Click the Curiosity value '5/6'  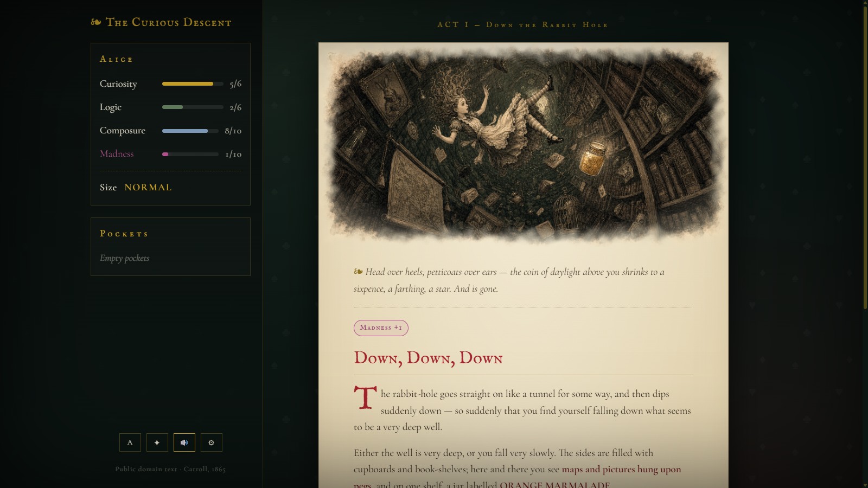pyautogui.click(x=235, y=84)
